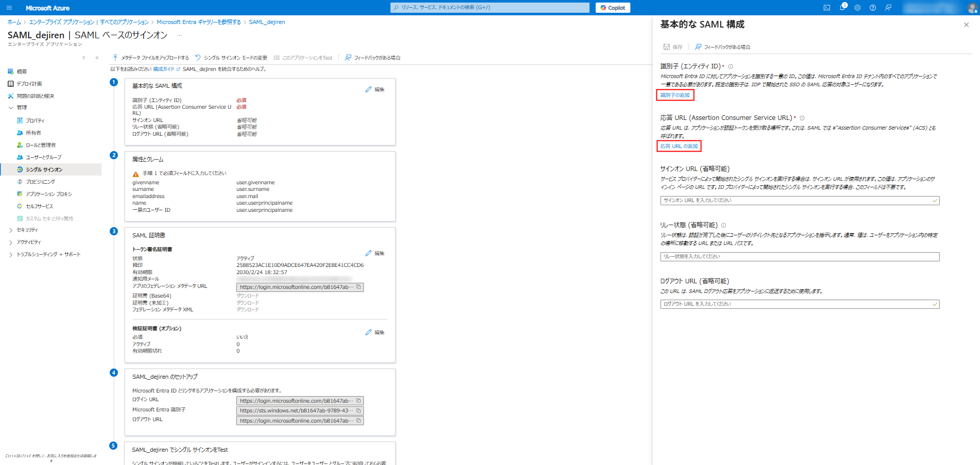Viewport: 980px width, 465px height.
Task: Expand the セキュリティ section in sidebar
Action: tap(11, 230)
